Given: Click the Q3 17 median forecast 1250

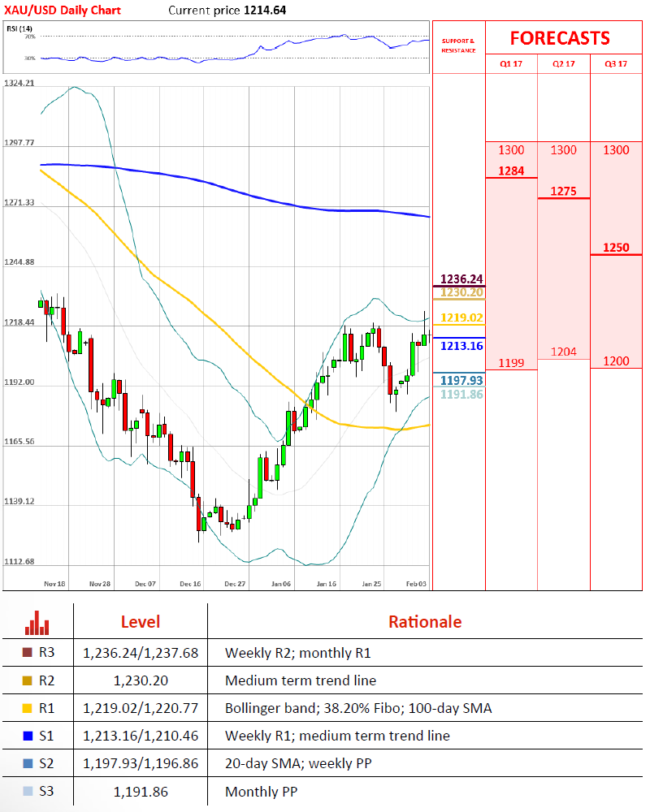Looking at the screenshot, I should (x=616, y=248).
